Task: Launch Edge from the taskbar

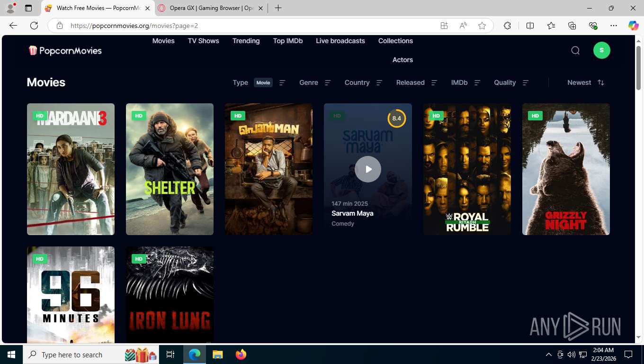Action: 195,355
